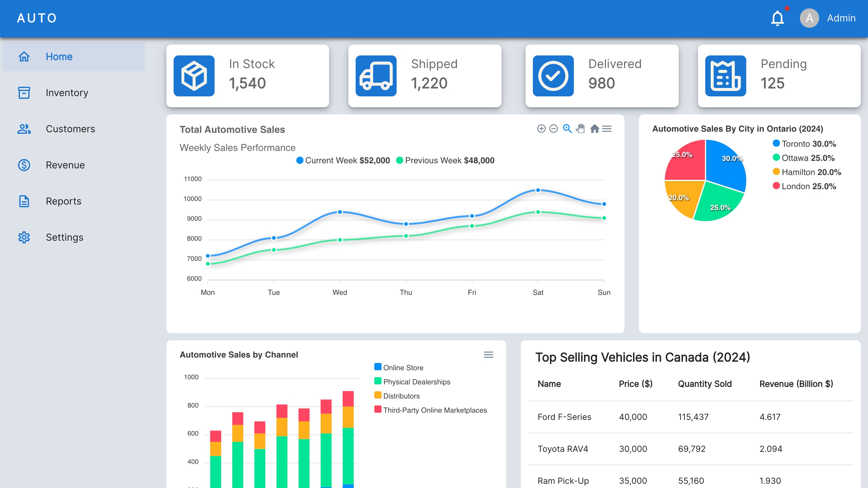Click the 115,437 quantity cell
This screenshot has height=488, width=868.
click(693, 417)
